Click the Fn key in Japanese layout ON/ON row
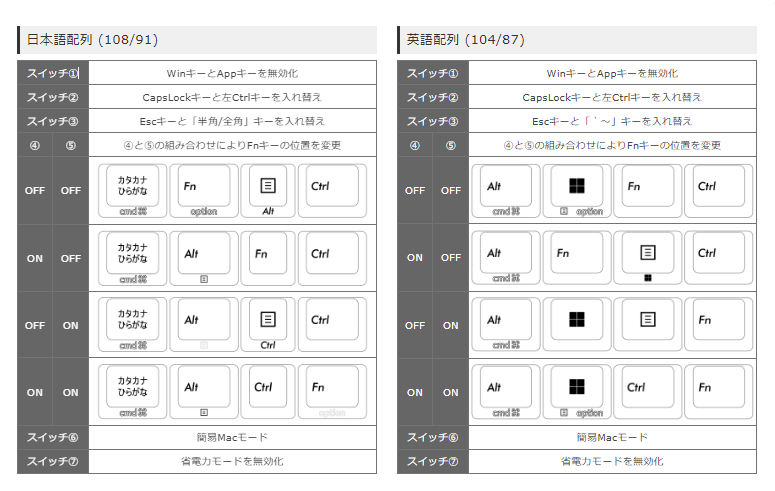This screenshot has width=775, height=491. point(332,392)
